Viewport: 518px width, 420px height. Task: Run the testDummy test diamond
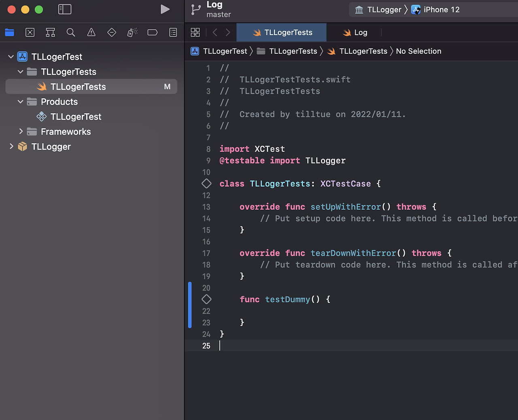[x=206, y=299]
